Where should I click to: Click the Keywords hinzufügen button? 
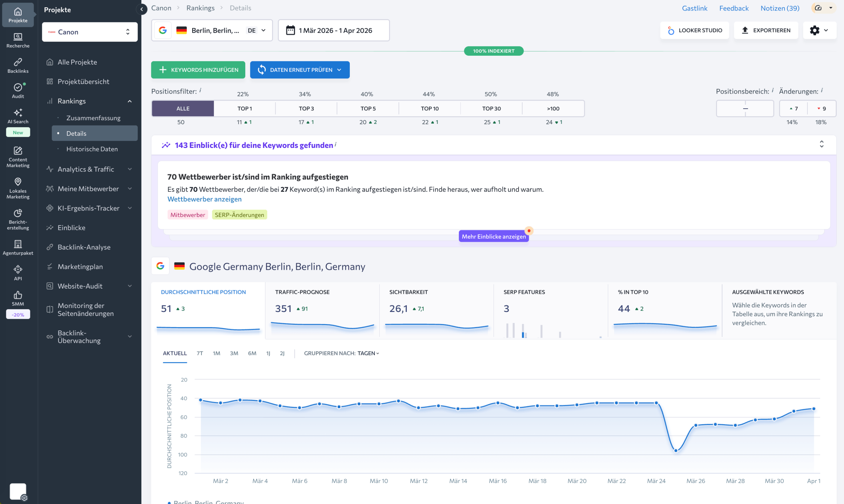click(x=198, y=70)
